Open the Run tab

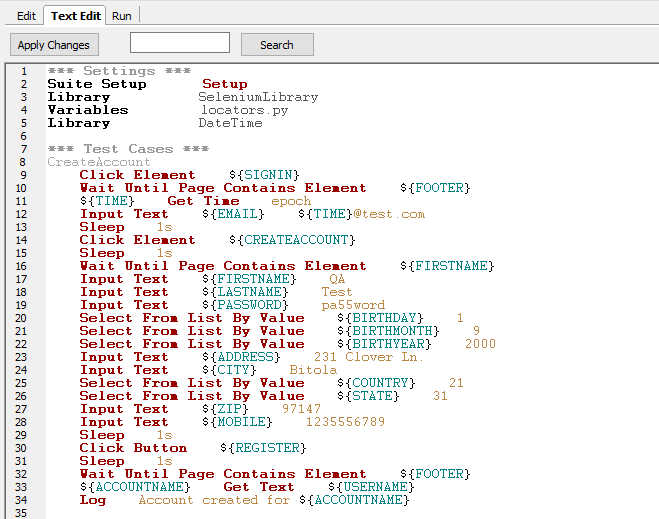121,16
